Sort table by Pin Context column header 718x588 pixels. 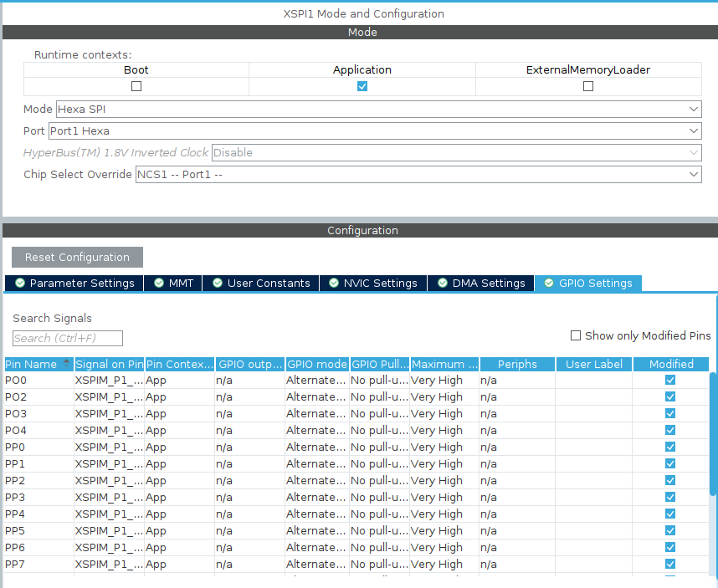[179, 364]
